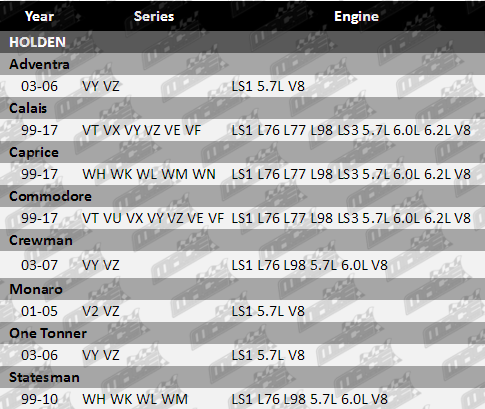
Task: Click Calais series VT VX VY VZ VE VF
Action: [141, 130]
